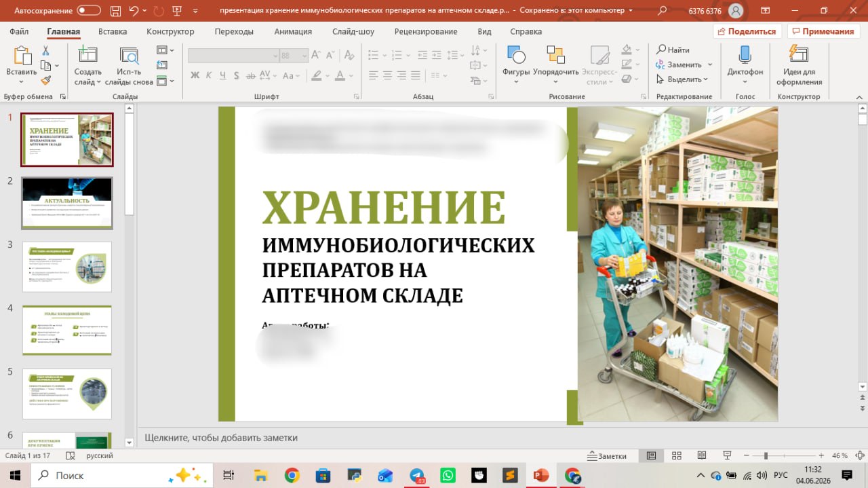Viewport: 868px width, 488px height.
Task: Open the font size dropdown showing 88
Action: (x=304, y=56)
